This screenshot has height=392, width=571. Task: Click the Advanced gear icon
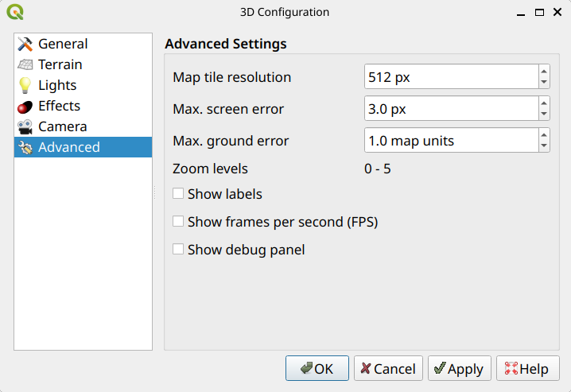pyautogui.click(x=25, y=147)
